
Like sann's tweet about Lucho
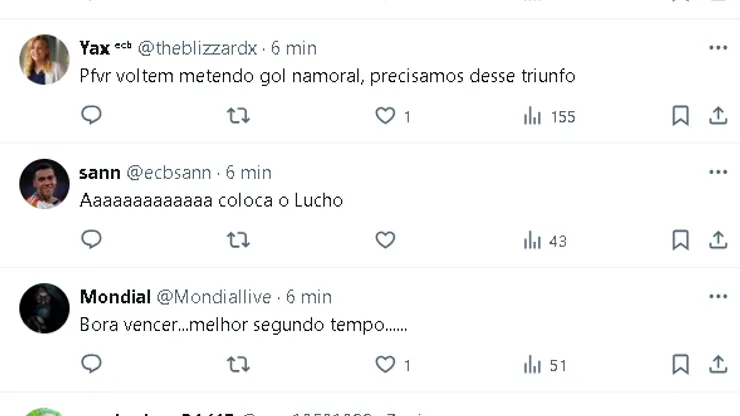(385, 240)
